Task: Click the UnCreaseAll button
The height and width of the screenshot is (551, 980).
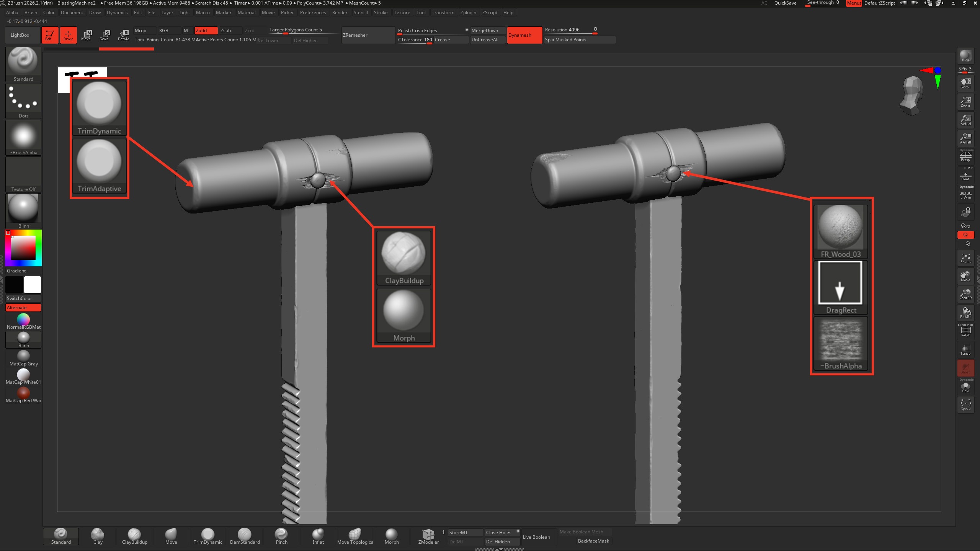Action: click(487, 40)
